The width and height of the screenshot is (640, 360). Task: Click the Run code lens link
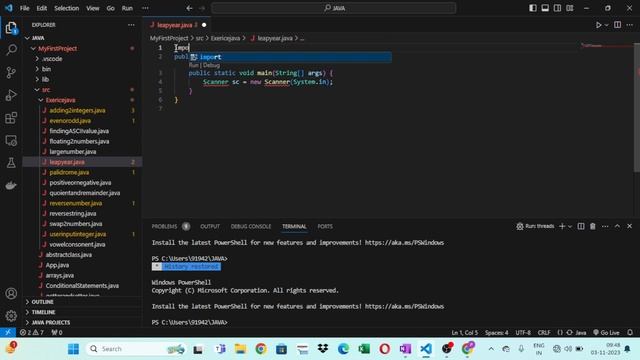[193, 65]
